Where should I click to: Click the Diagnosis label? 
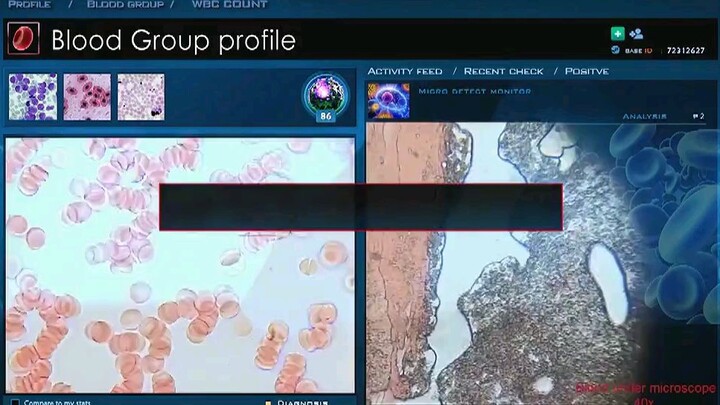[x=303, y=402]
